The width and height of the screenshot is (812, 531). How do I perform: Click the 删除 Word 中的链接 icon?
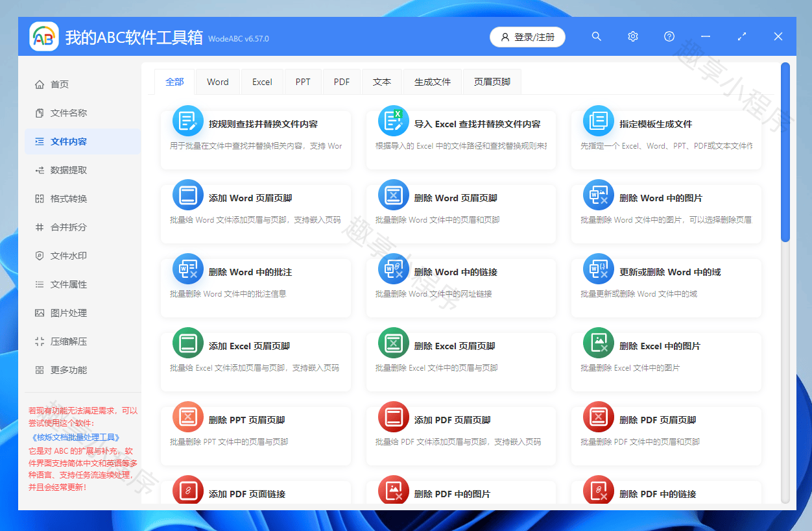pos(394,269)
